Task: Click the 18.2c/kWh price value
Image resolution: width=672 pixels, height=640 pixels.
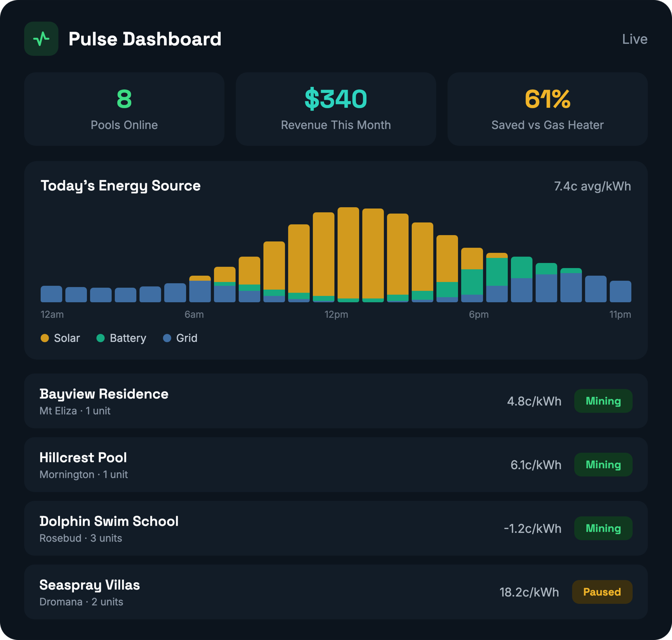Action: click(x=529, y=593)
